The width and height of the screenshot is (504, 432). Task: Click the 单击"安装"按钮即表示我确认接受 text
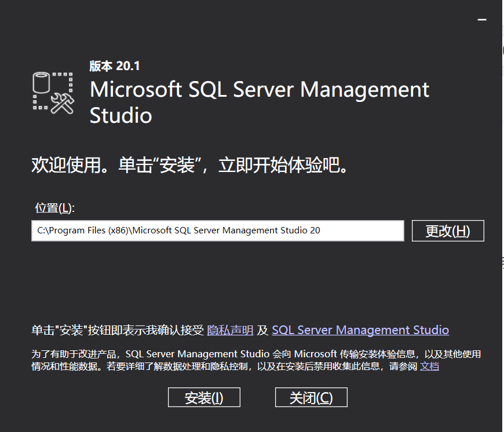(118, 330)
